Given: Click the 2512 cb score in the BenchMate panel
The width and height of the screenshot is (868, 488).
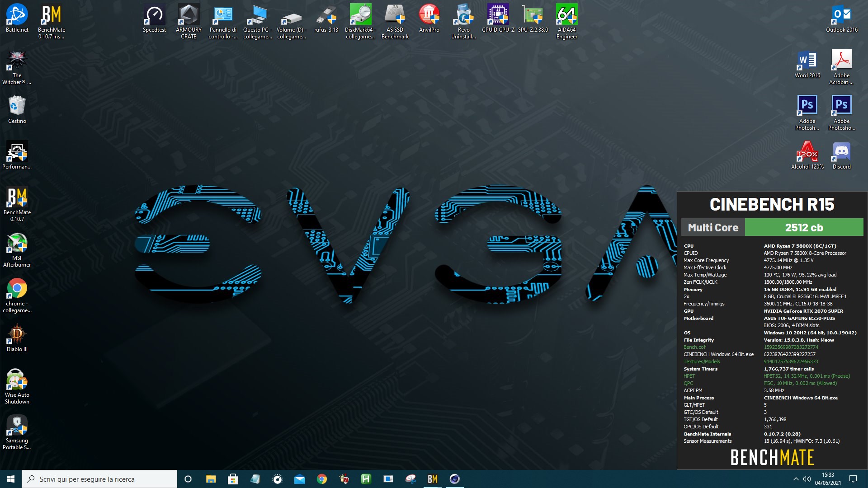Looking at the screenshot, I should [804, 227].
